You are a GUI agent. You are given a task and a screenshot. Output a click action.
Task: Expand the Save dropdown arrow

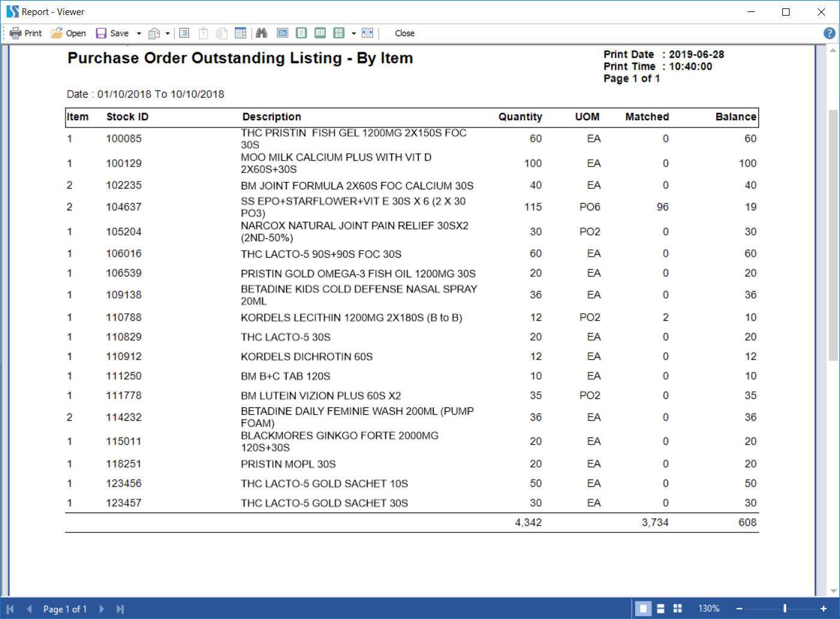coord(139,34)
